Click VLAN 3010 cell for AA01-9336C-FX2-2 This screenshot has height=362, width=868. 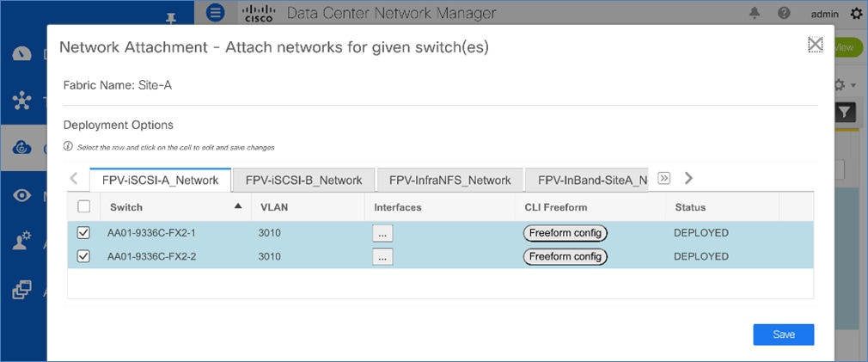tap(270, 256)
